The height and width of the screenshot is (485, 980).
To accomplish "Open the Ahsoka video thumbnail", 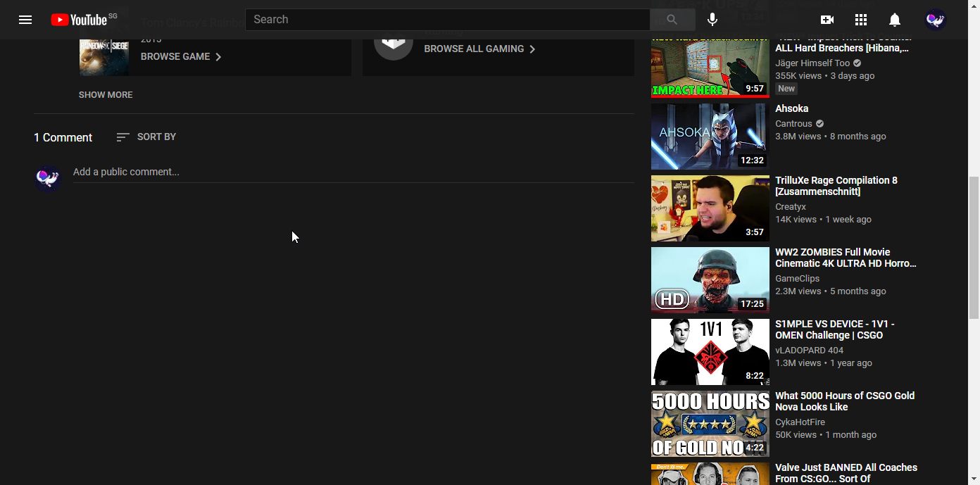I will [x=710, y=137].
